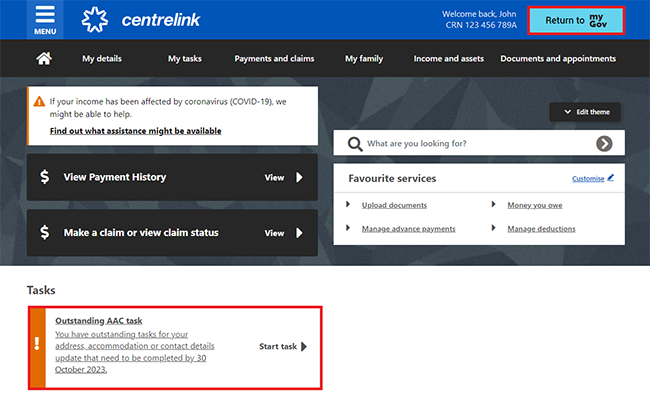Click the Tasks section heading
Image resolution: width=650 pixels, height=419 pixels.
point(41,290)
